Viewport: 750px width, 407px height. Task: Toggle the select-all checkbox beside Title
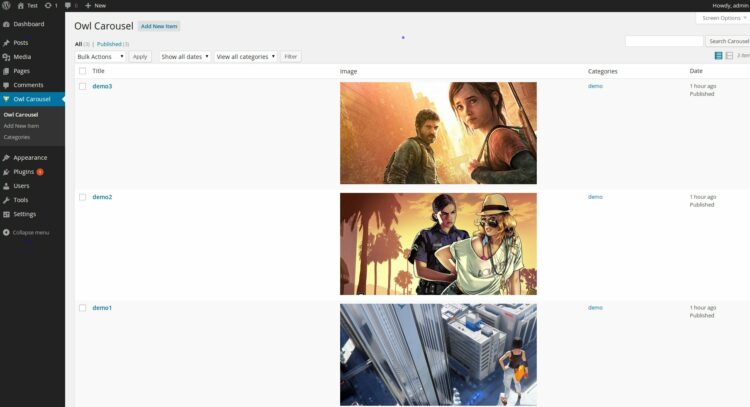pos(83,71)
